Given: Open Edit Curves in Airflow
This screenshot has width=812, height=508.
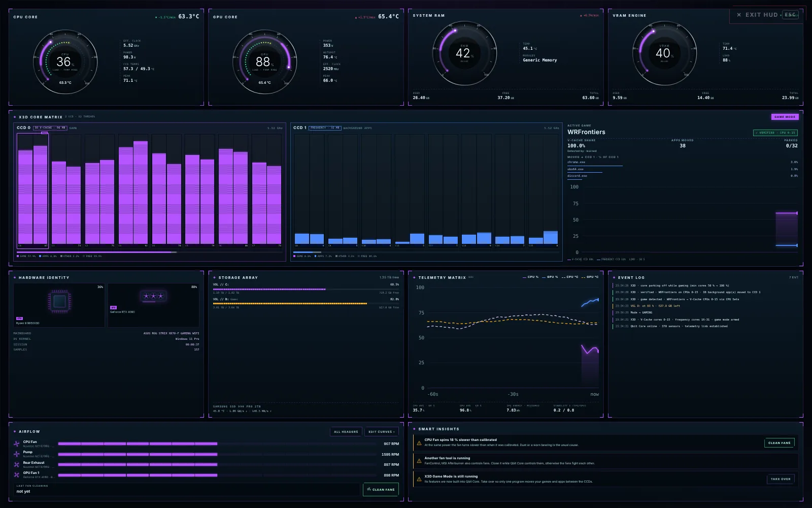Looking at the screenshot, I should (x=381, y=432).
